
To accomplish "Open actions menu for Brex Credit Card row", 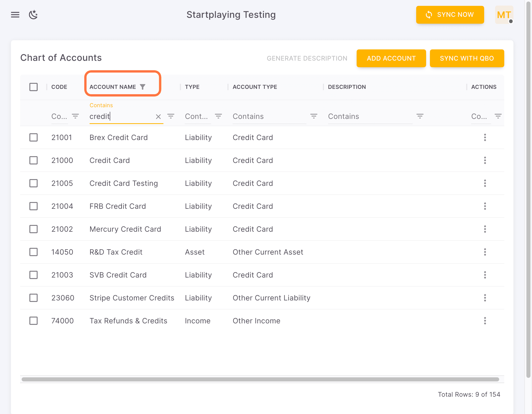I will (x=485, y=137).
